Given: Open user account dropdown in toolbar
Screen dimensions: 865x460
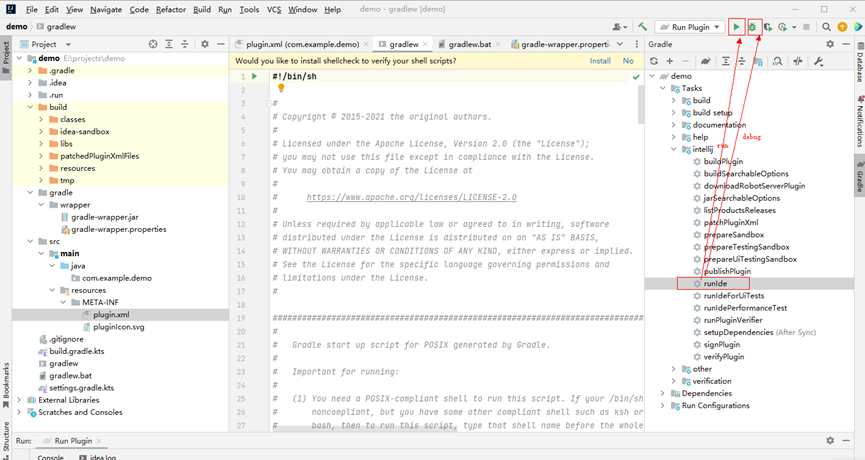Looking at the screenshot, I should 620,26.
